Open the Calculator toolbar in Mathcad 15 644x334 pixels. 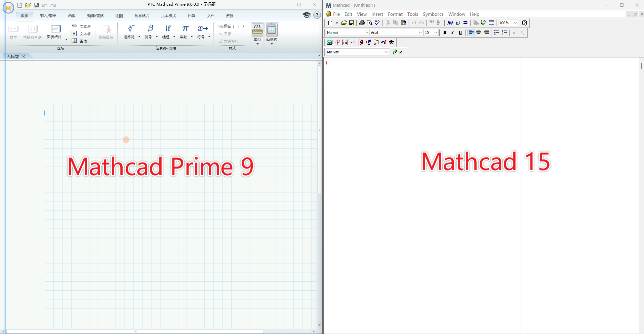330,42
